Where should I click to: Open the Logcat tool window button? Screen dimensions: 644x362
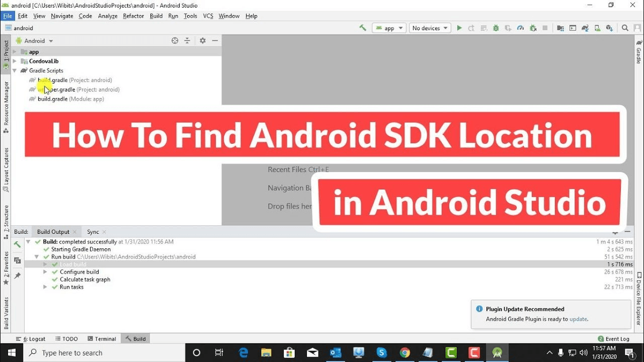[31, 339]
